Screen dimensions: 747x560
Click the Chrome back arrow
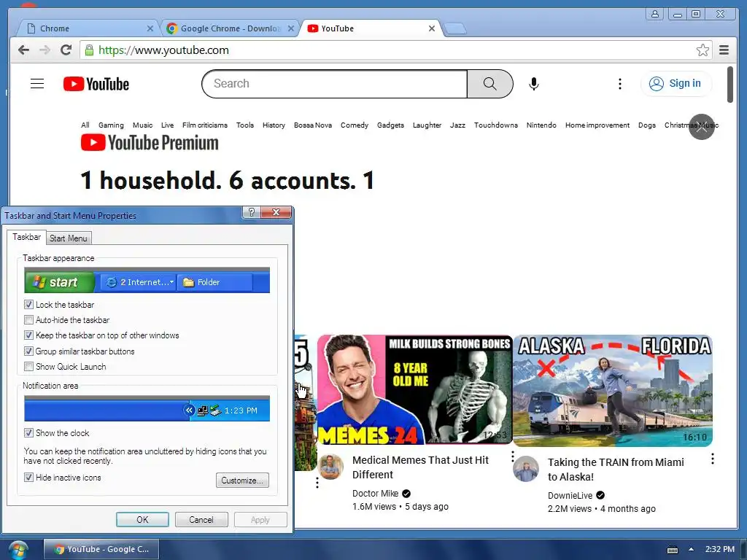coord(23,50)
